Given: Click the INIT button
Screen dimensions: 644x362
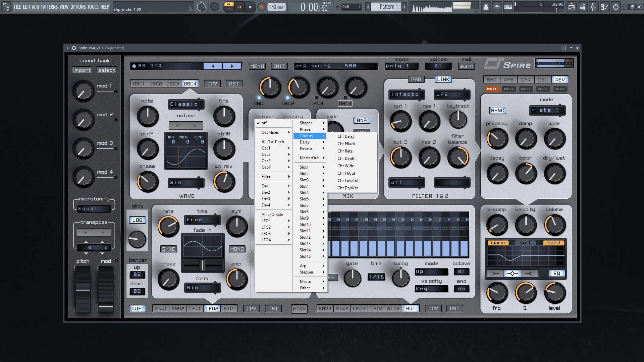Looking at the screenshot, I should 279,66.
